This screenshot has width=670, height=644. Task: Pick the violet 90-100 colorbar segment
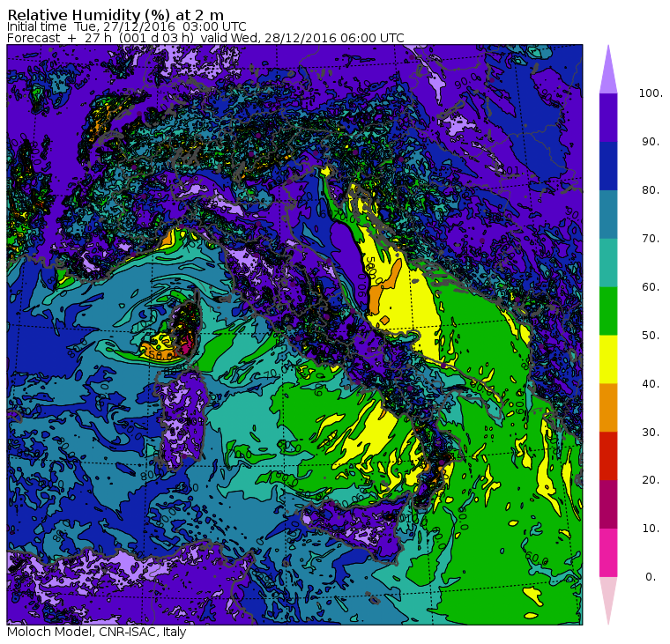(x=608, y=118)
